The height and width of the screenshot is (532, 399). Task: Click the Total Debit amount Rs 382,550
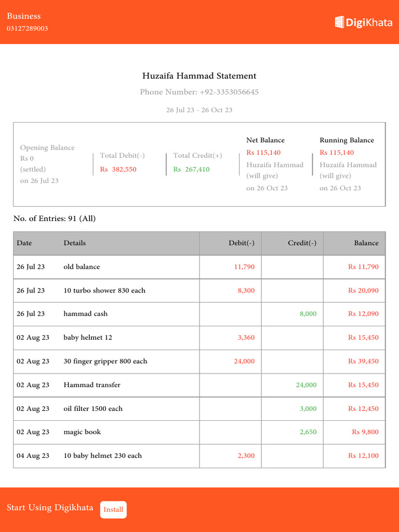(118, 169)
